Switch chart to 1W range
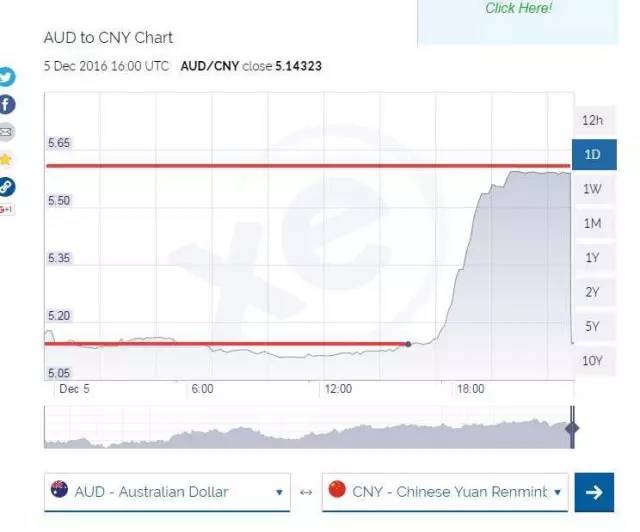Screen dimensions: 640x532 (592, 189)
